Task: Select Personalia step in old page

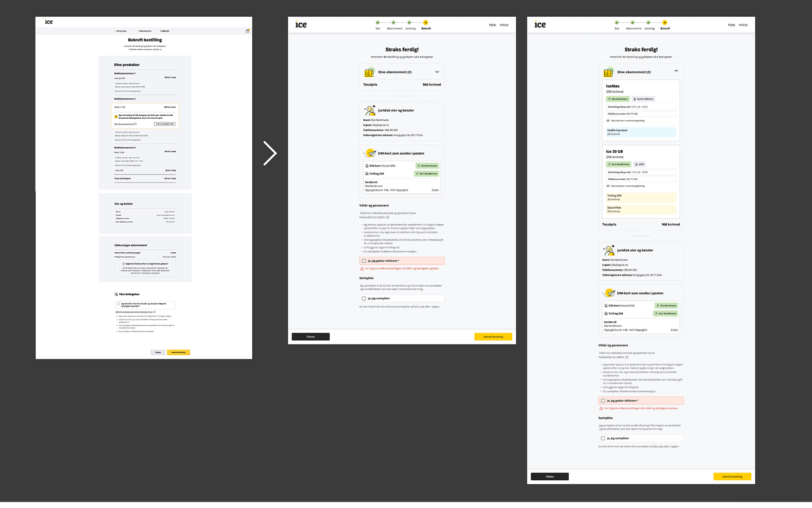Action: point(121,31)
